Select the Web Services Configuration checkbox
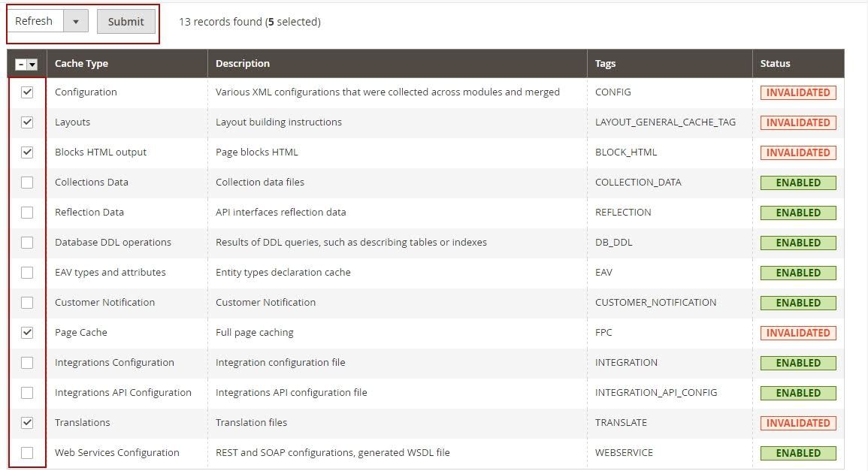The width and height of the screenshot is (868, 471). (27, 452)
